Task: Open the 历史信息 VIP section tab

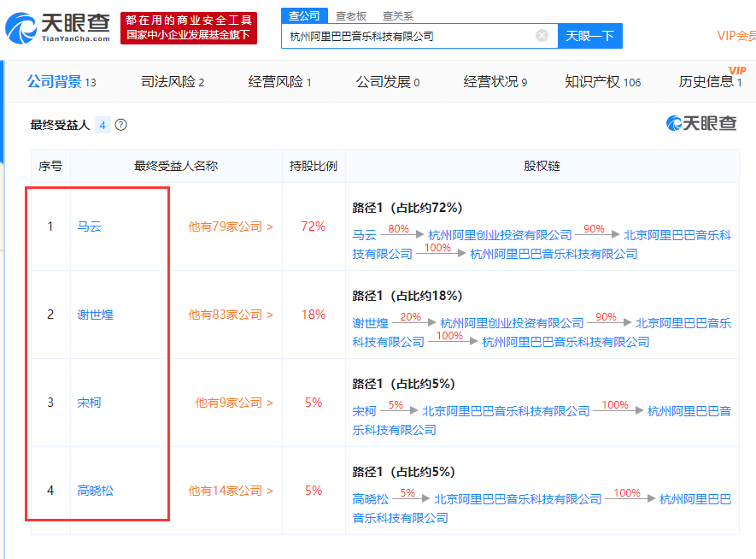Action: (x=710, y=81)
